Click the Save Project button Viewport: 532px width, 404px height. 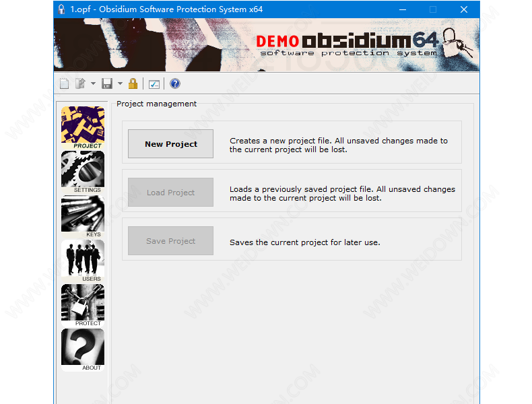(170, 241)
